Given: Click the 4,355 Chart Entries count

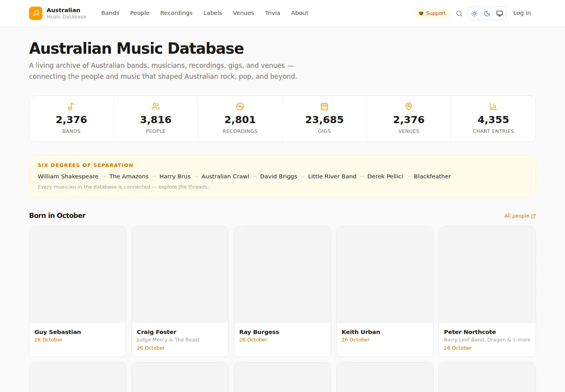Looking at the screenshot, I should (493, 120).
